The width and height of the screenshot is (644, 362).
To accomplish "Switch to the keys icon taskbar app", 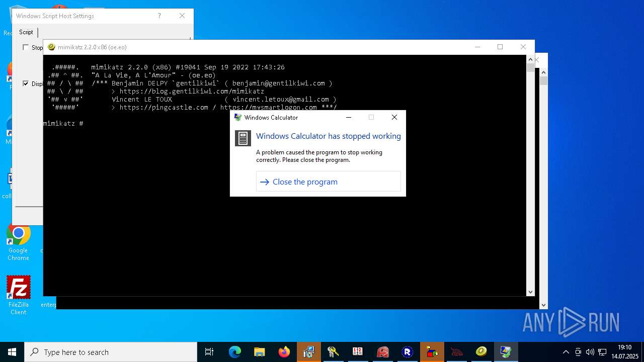I will coord(333,352).
